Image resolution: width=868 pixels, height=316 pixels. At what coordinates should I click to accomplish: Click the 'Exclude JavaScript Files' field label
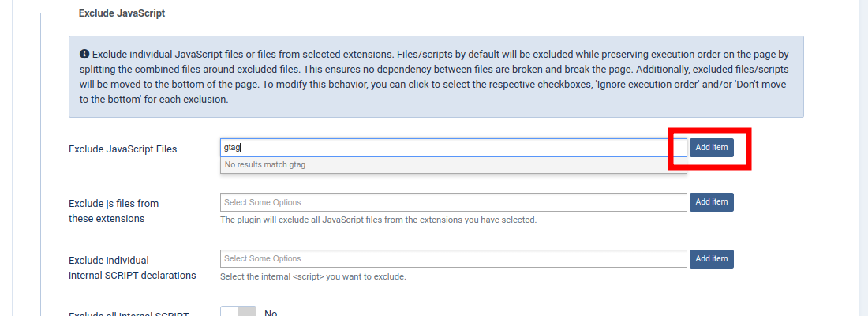coord(123,149)
